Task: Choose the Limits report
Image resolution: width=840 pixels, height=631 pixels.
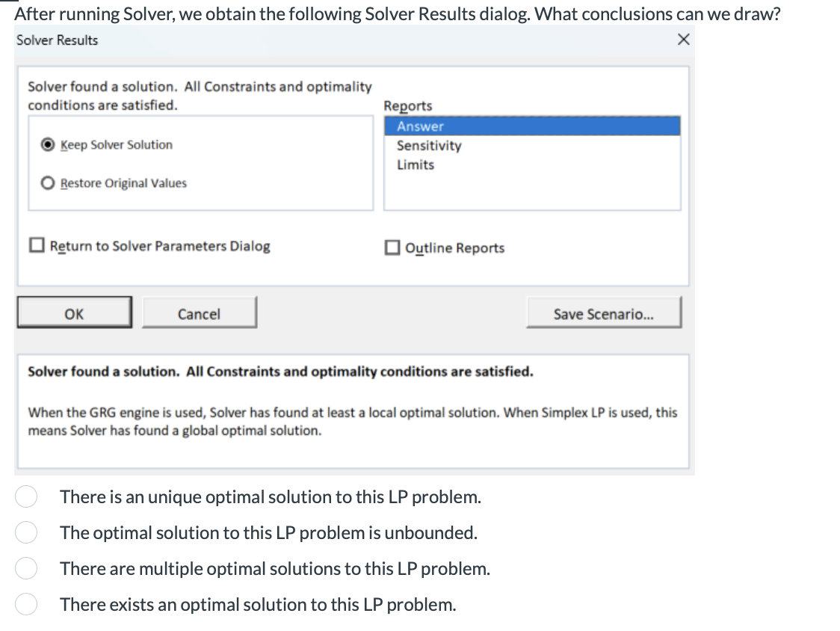Action: click(416, 164)
